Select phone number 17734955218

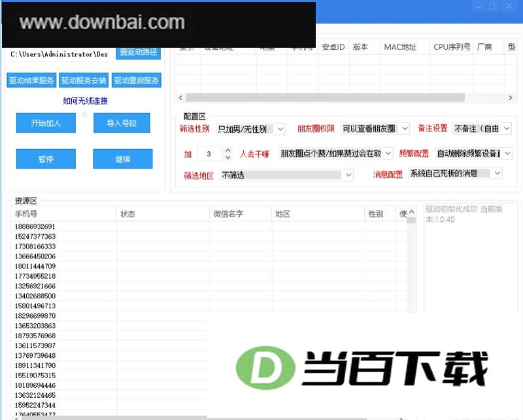(x=35, y=276)
